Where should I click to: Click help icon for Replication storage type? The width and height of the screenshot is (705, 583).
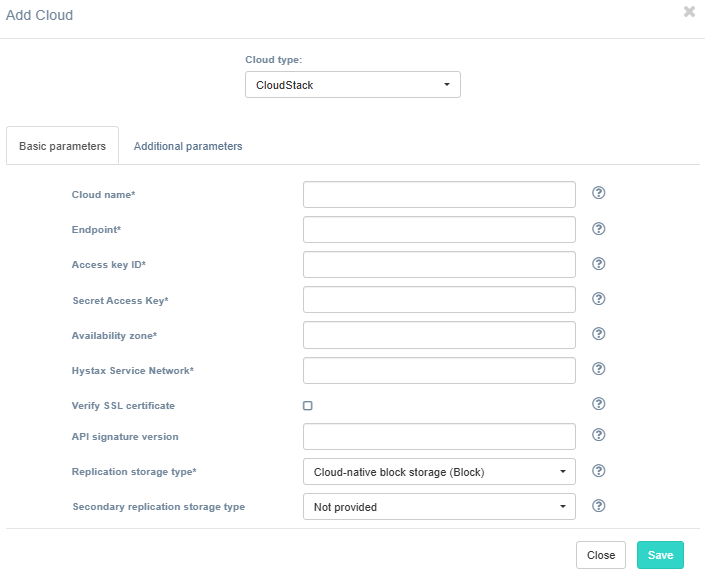(x=598, y=471)
